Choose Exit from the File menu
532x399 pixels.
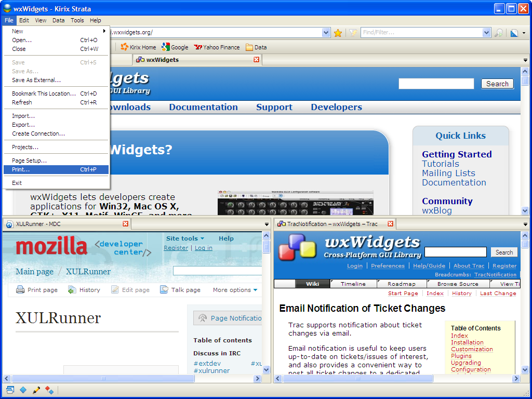click(x=56, y=183)
